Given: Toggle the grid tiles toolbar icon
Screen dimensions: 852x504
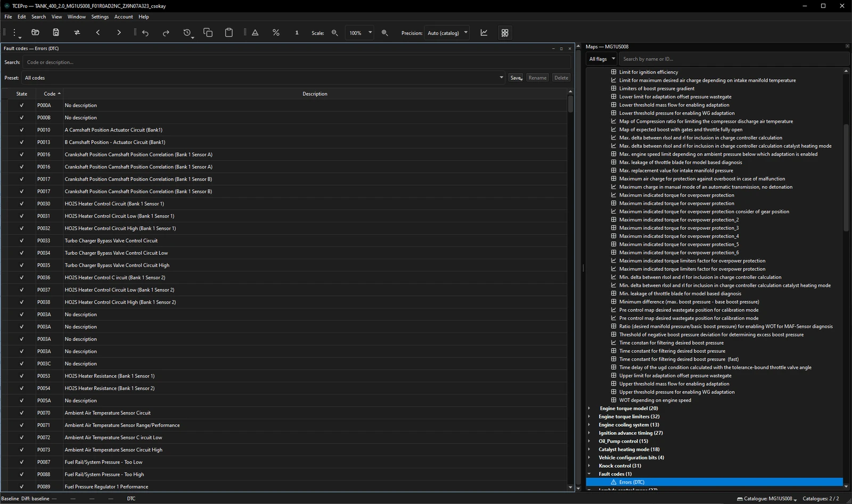Looking at the screenshot, I should click(505, 32).
